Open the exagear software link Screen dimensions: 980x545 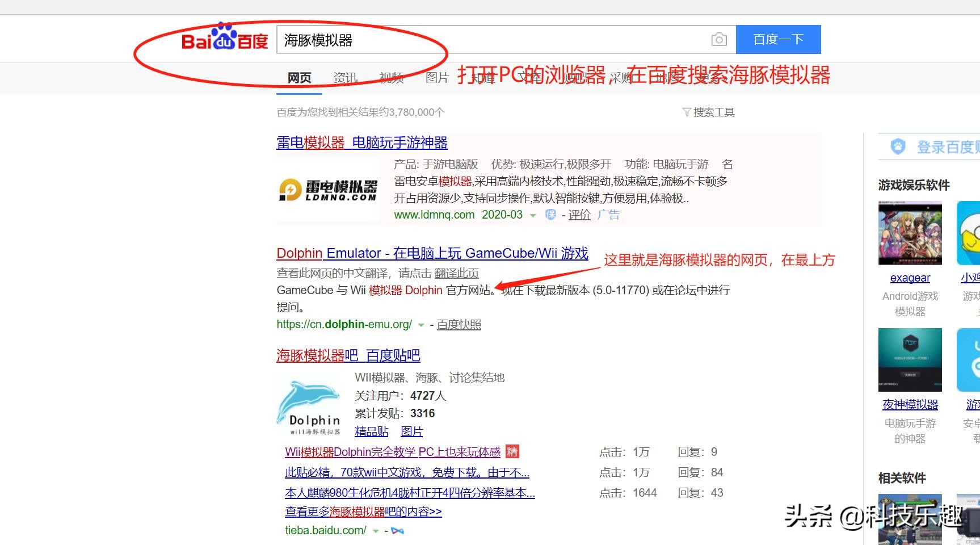(x=909, y=278)
